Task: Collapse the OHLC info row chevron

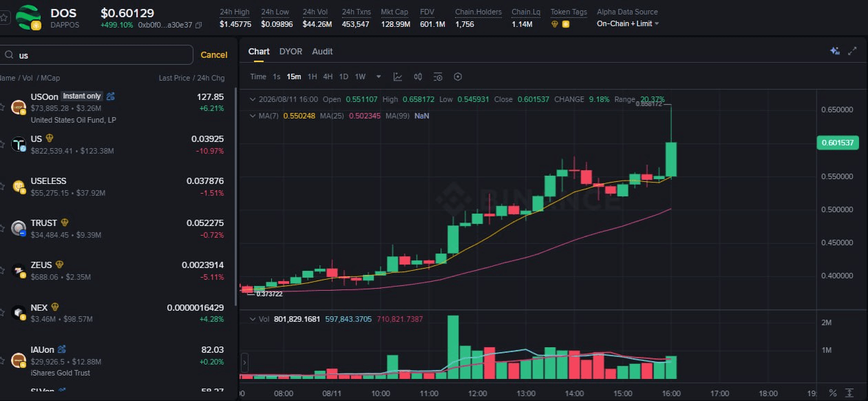Action: [x=253, y=99]
